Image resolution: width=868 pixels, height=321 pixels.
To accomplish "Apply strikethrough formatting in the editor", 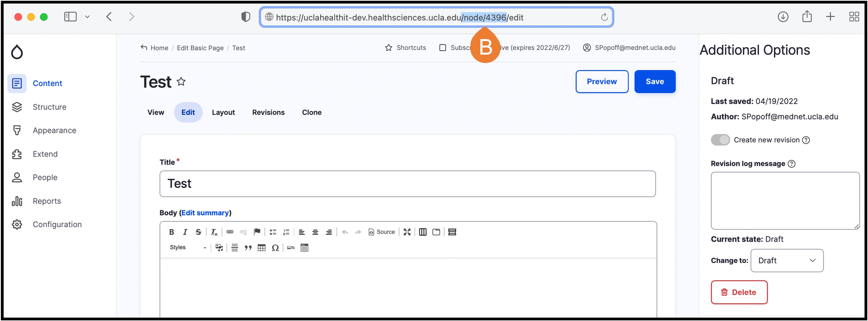I will click(198, 232).
